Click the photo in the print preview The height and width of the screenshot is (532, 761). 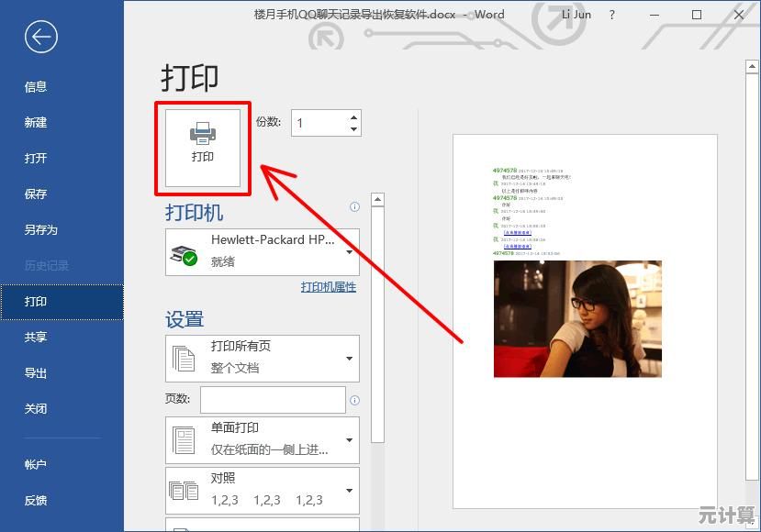577,319
